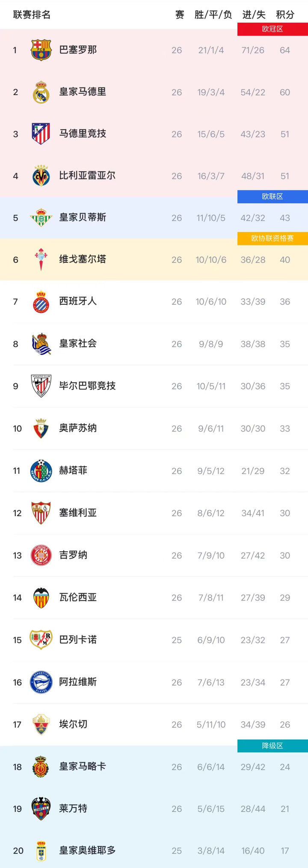Click the Barcelona club crest
This screenshot has height=868, width=308.
click(41, 50)
